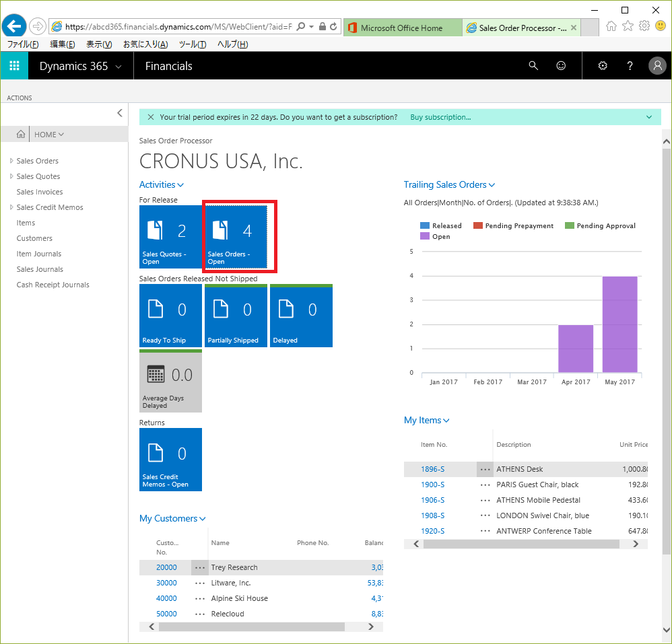Screen dimensions: 672x644
Task: Expand the Sales Orders tree item
Action: pos(11,161)
